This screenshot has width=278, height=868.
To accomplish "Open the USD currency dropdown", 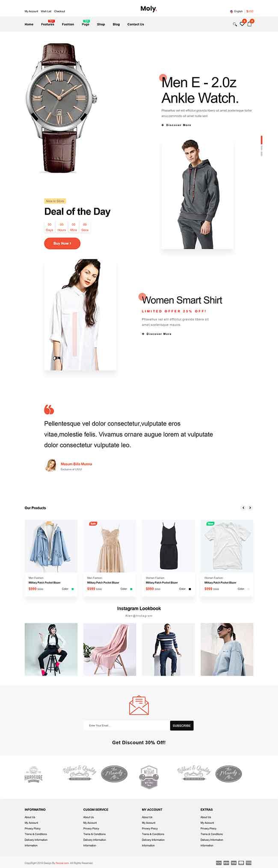I will click(250, 12).
